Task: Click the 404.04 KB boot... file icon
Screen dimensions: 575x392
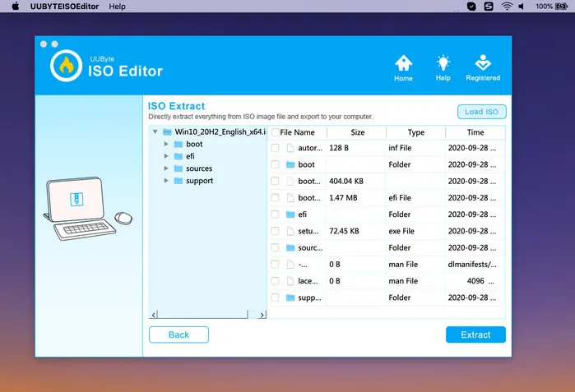Action: (x=290, y=181)
